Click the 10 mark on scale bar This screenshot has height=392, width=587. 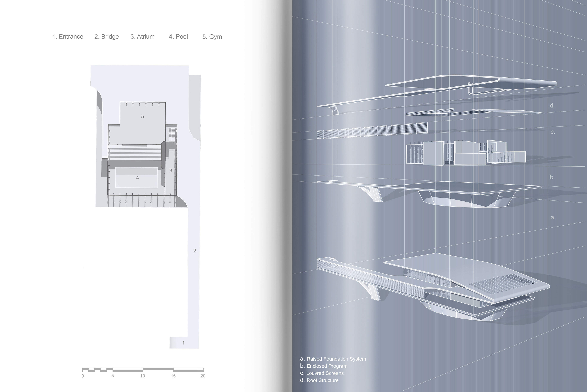click(142, 376)
